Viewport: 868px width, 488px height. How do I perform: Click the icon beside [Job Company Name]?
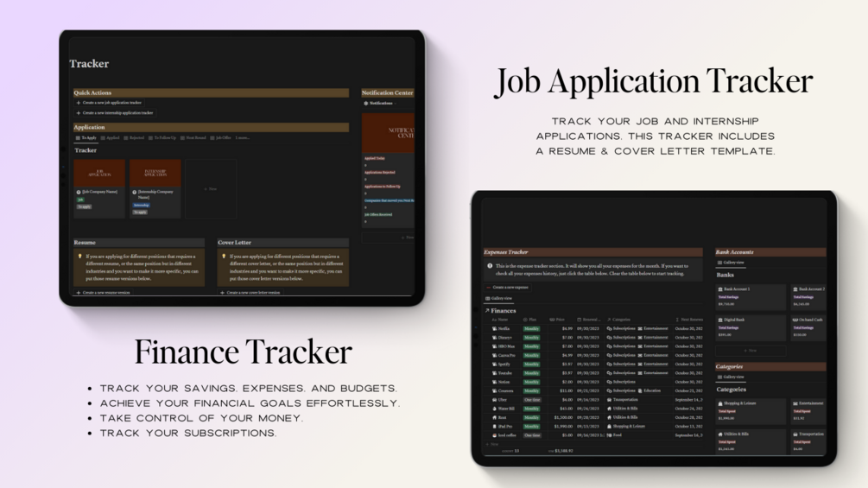pos(79,192)
